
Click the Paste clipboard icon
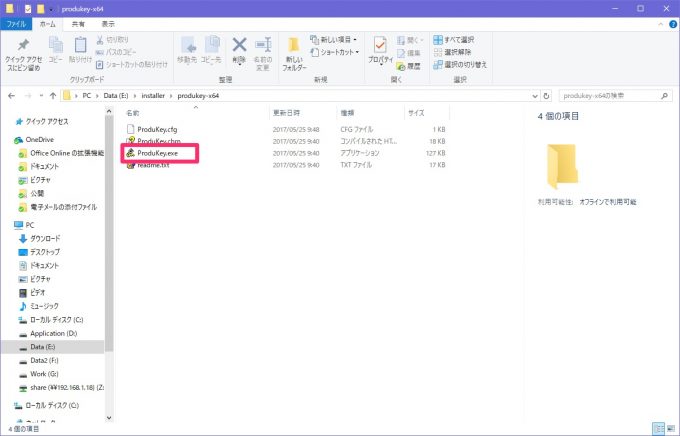(x=80, y=50)
